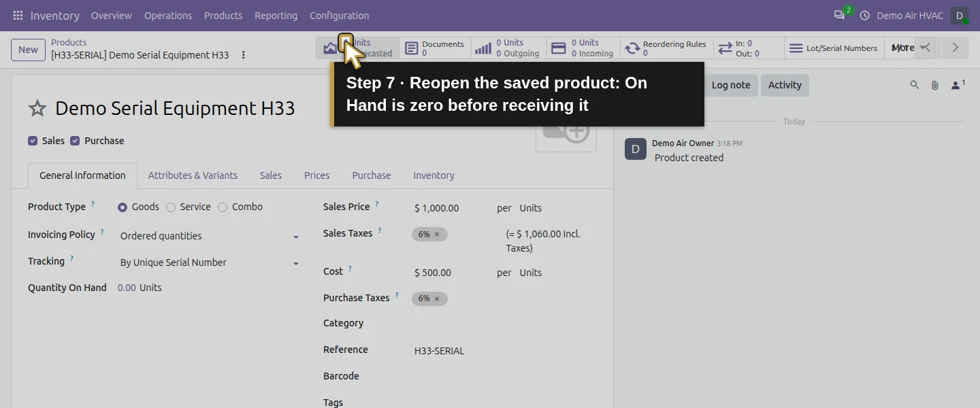980x408 pixels.
Task: Click Demo Air Owner's avatar in chatter
Action: click(x=636, y=149)
